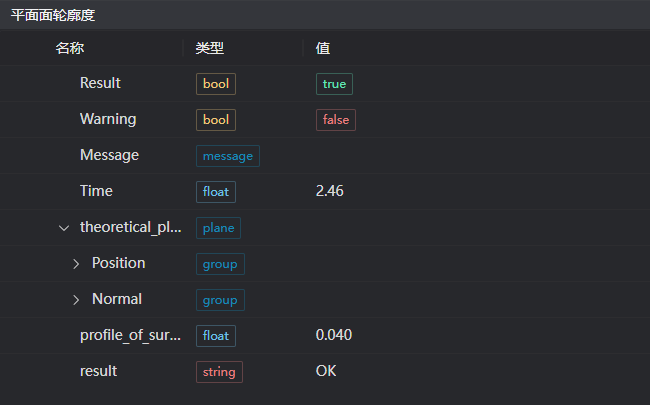Click the 值 column header
Viewport: 650px width, 405px height.
click(x=323, y=48)
